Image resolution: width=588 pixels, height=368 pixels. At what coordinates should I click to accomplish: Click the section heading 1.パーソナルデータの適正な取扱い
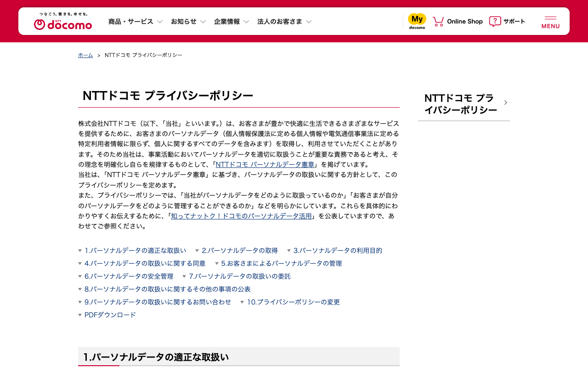pyautogui.click(x=156, y=357)
